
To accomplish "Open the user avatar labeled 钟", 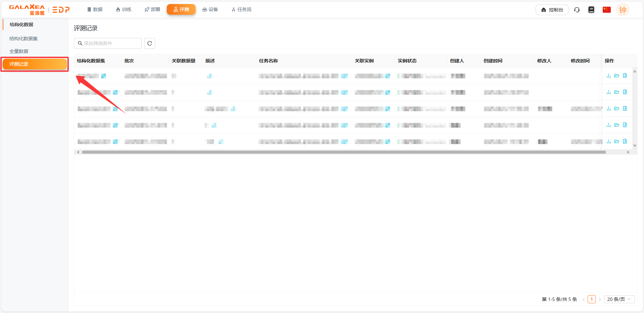I will 623,10.
